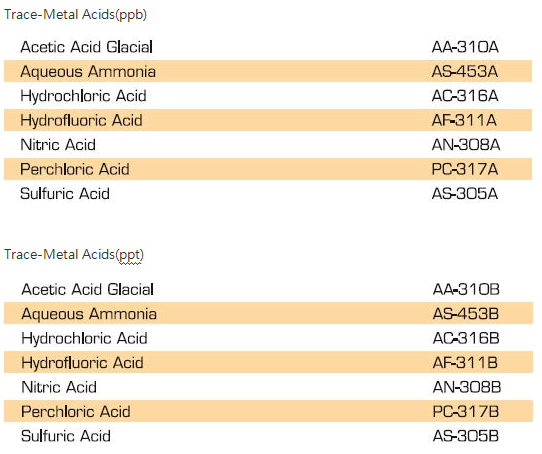Click the Trace-Metal Acids(ppb) heading

[x=75, y=15]
